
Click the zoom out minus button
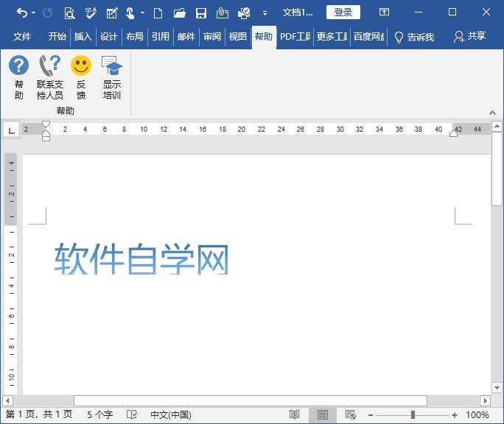point(371,415)
